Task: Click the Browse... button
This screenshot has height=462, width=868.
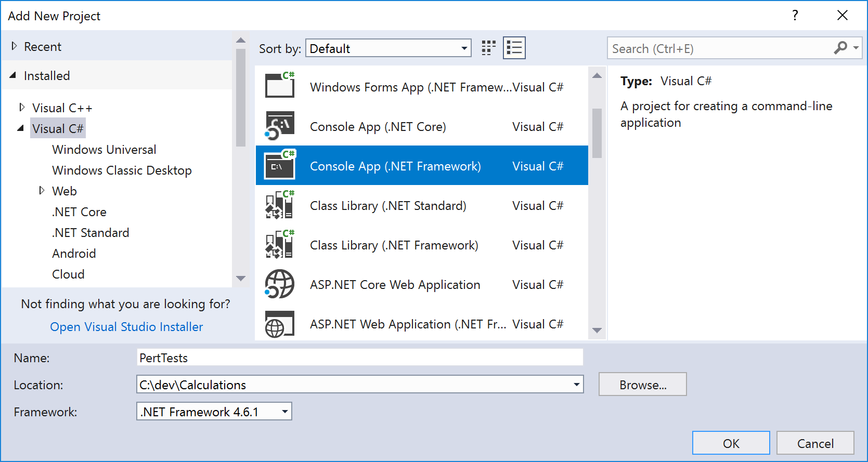Action: tap(642, 385)
